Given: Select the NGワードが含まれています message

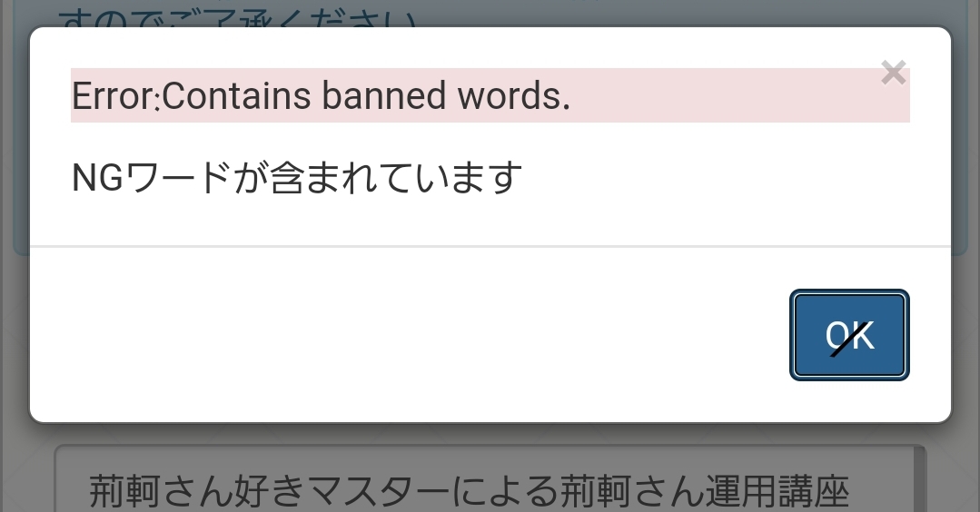Looking at the screenshot, I should point(296,177).
